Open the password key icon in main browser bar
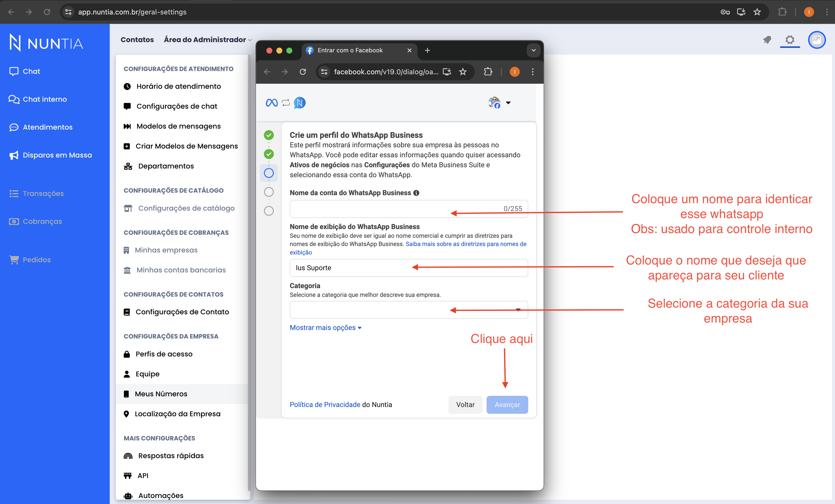Viewport: 835px width, 504px height. pyautogui.click(x=725, y=12)
